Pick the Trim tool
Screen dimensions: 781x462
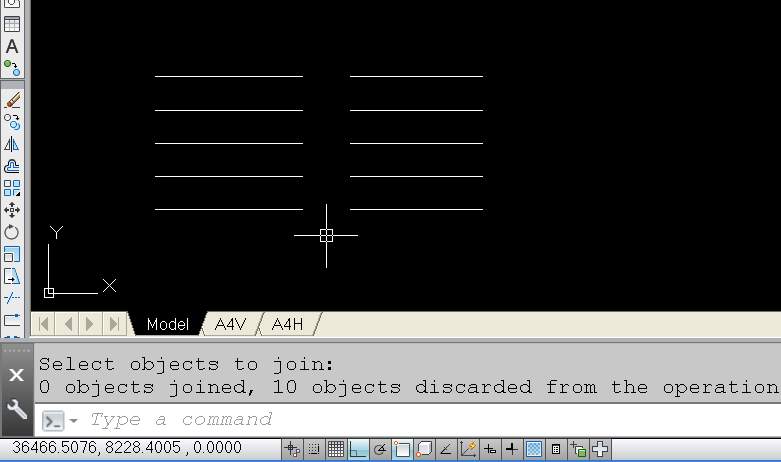pyautogui.click(x=12, y=298)
